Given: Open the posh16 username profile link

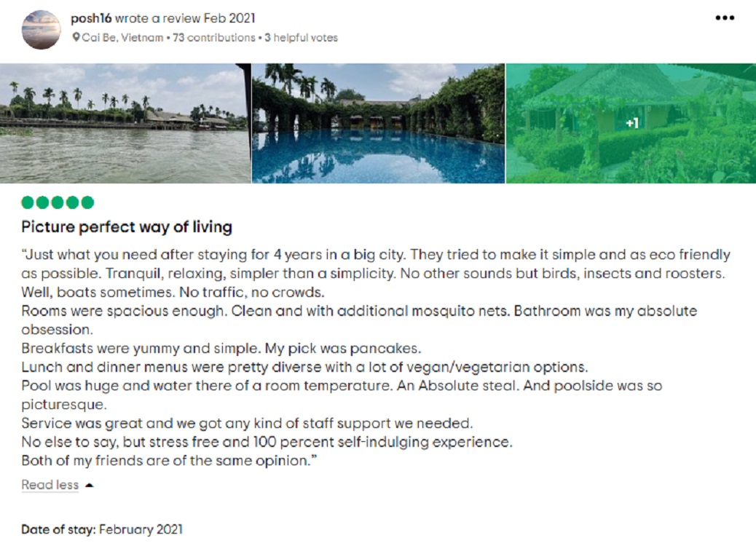Looking at the screenshot, I should [91, 19].
